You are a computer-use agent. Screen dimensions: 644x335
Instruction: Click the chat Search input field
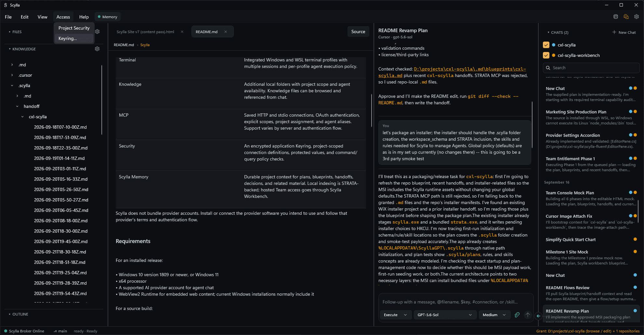(591, 68)
